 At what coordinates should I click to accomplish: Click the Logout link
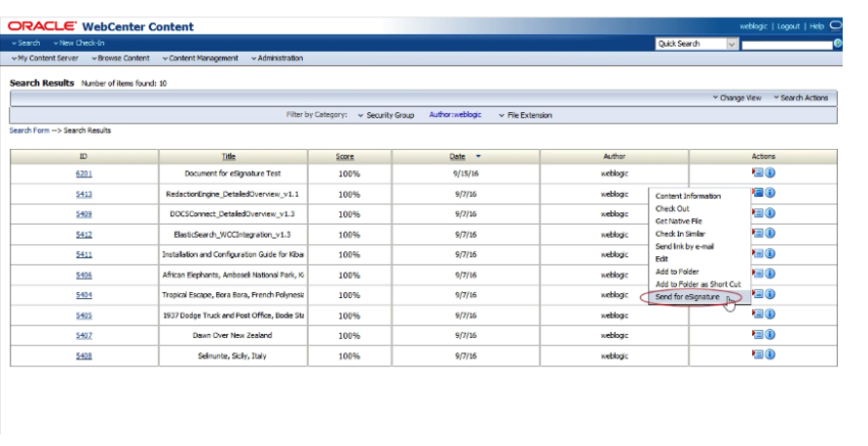coord(788,26)
